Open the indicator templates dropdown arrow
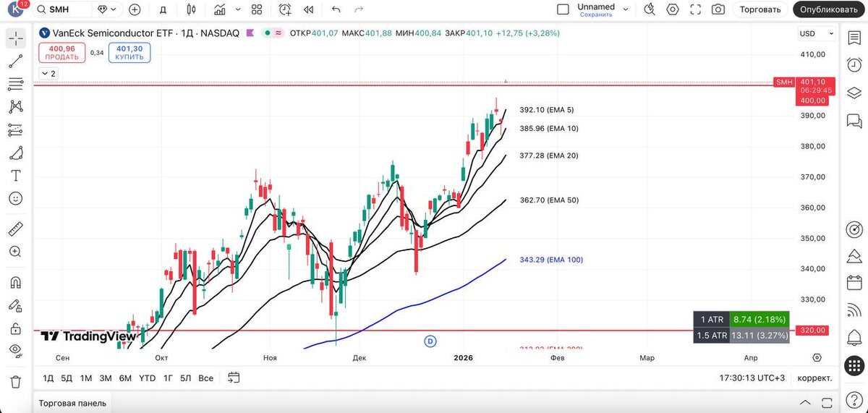Screen dimensions: 868x413 click(238, 9)
